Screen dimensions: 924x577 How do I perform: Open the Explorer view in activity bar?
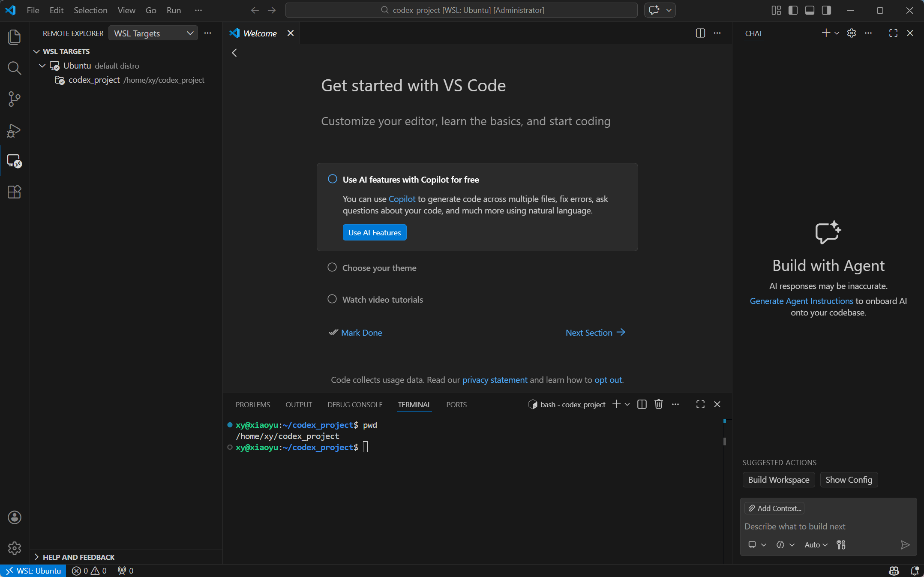(x=14, y=37)
